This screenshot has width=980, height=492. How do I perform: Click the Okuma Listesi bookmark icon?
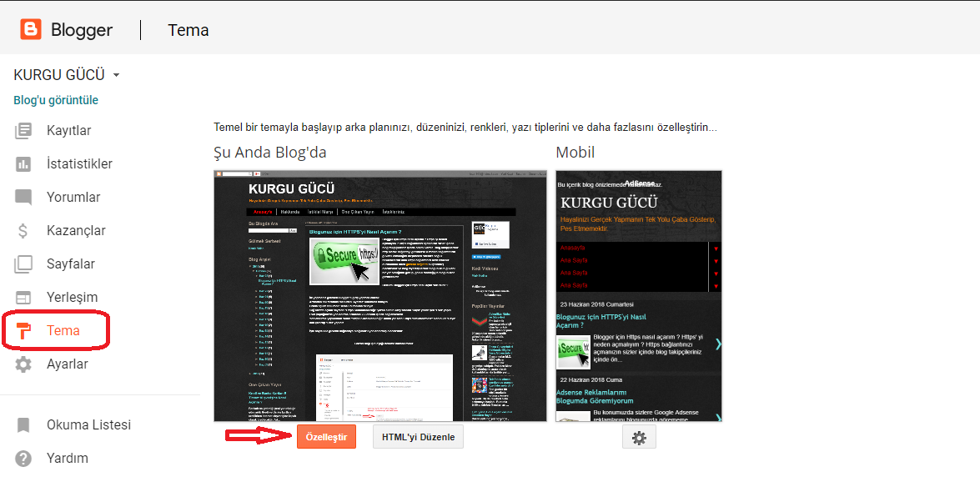[x=23, y=425]
